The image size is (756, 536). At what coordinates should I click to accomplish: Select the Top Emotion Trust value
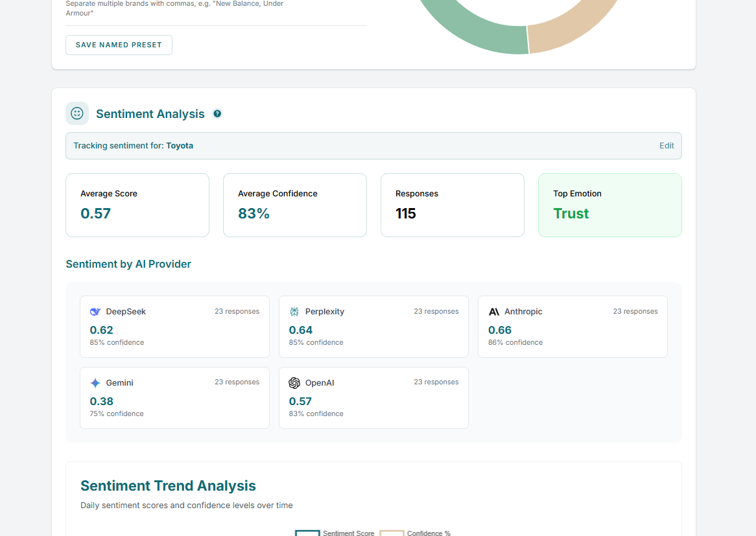[571, 213]
